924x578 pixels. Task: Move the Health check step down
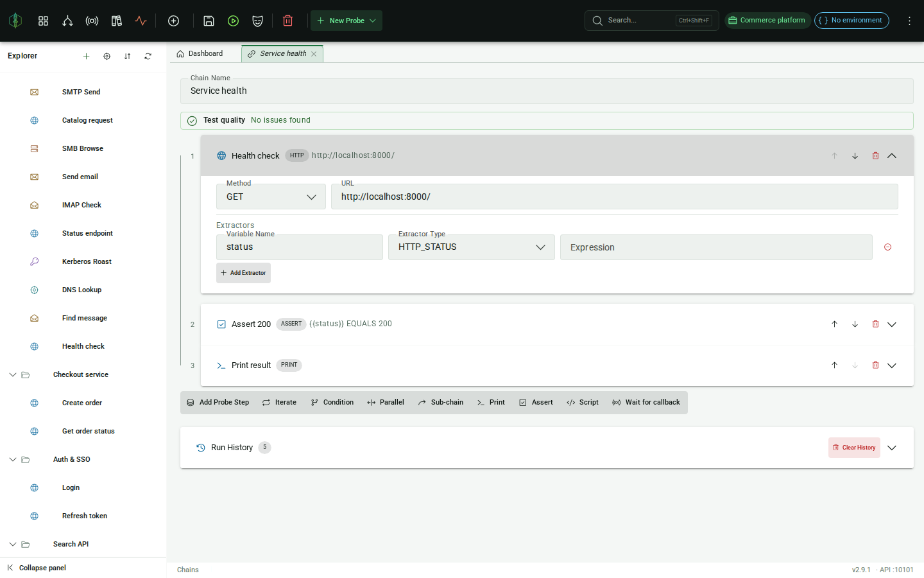(x=855, y=156)
